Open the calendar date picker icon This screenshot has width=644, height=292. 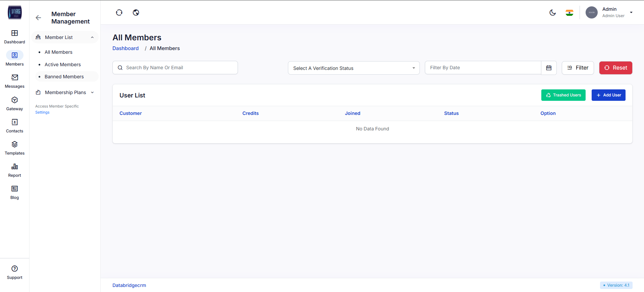point(549,68)
